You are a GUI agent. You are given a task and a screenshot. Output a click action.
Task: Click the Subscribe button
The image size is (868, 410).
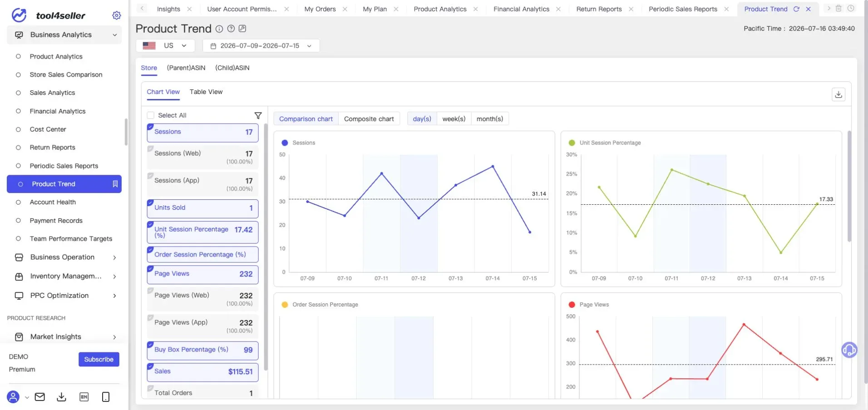[99, 360]
